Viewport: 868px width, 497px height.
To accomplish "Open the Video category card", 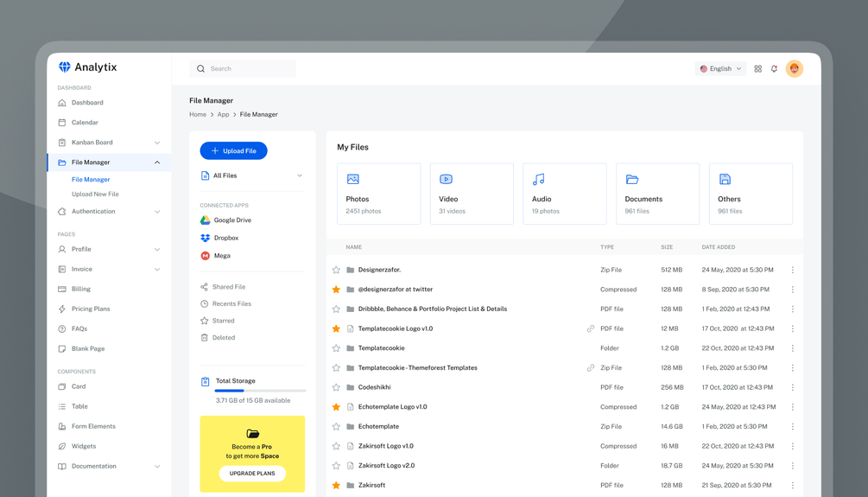I will (x=472, y=194).
